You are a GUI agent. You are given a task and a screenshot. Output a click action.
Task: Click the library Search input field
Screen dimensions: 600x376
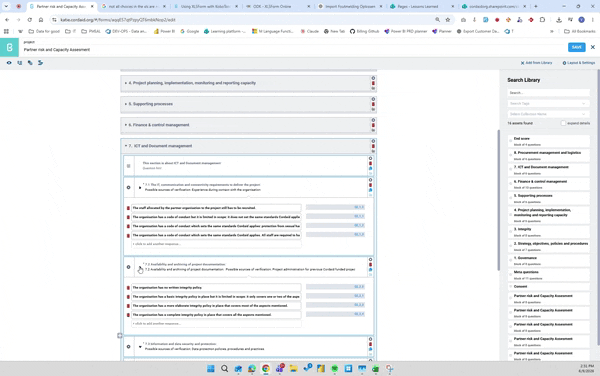click(548, 93)
